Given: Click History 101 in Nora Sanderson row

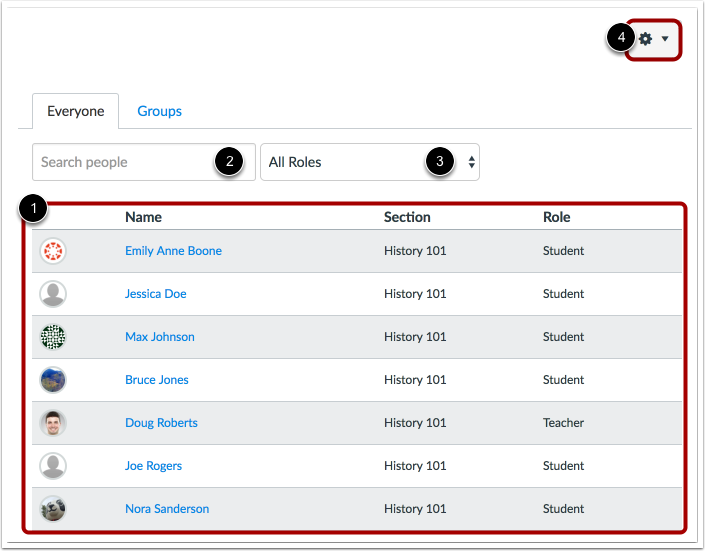Looking at the screenshot, I should point(415,509).
